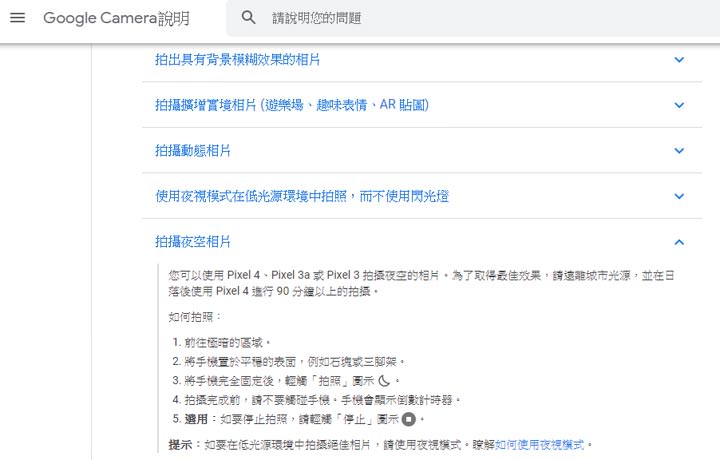Focus the 請說明您的問題 search field
The width and height of the screenshot is (720, 460).
(x=473, y=18)
